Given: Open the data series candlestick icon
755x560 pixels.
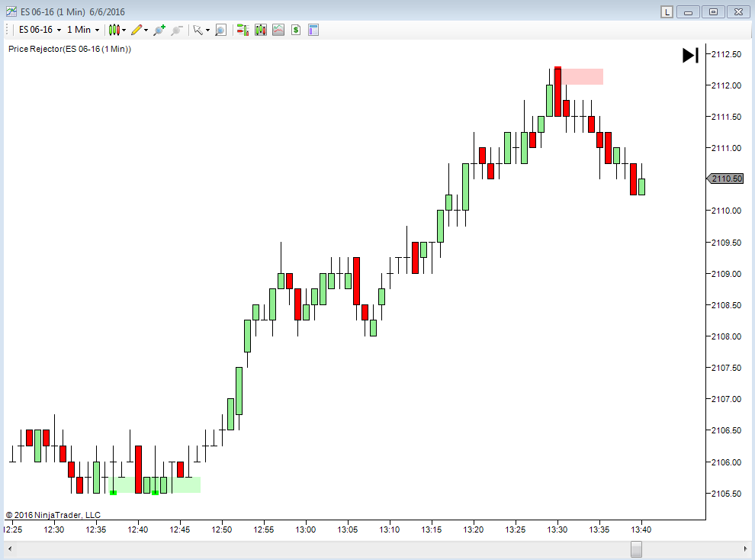Looking at the screenshot, I should 261,30.
